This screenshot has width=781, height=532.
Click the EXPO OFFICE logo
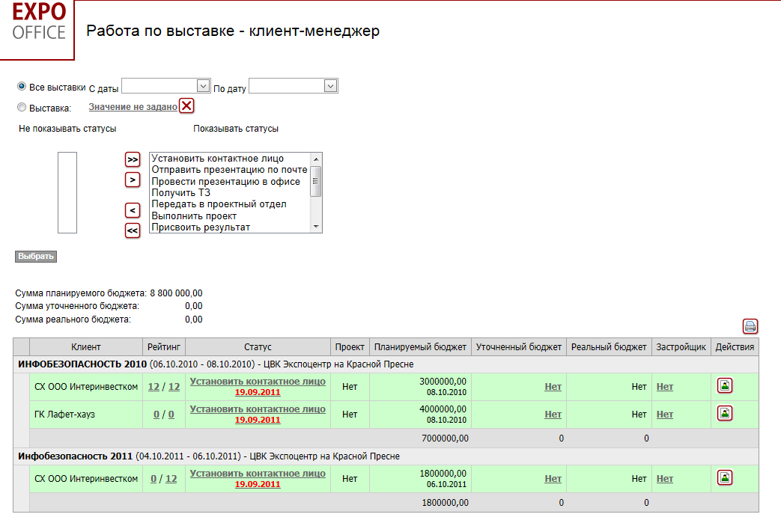pos(38,24)
